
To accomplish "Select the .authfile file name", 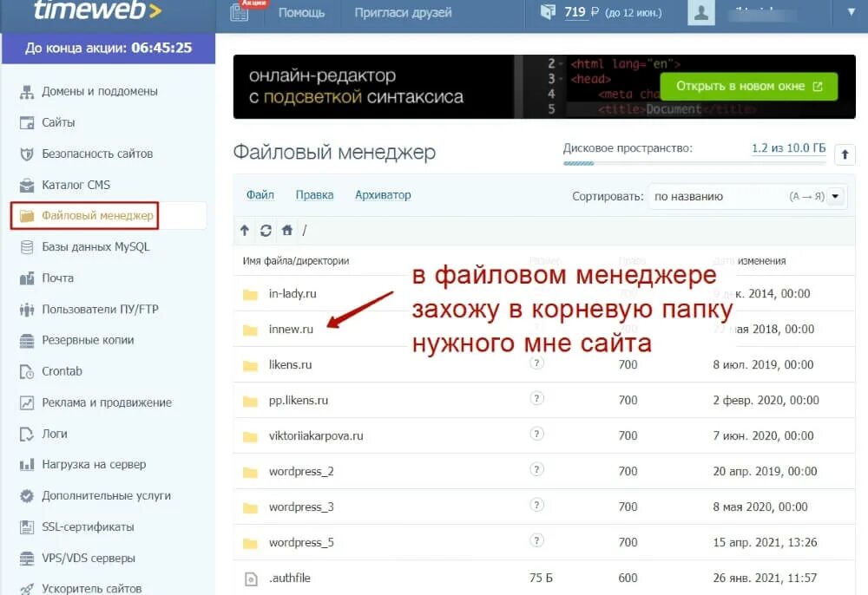I will coord(290,578).
